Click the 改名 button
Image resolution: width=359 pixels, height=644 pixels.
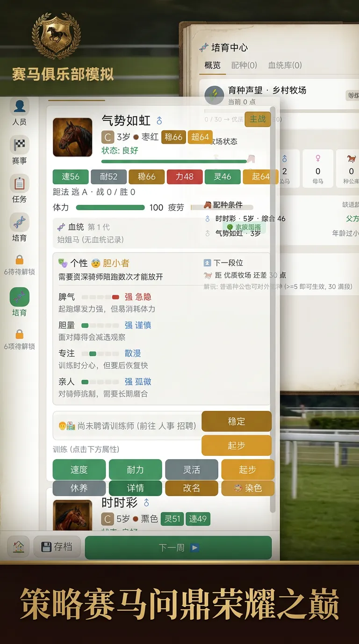tap(192, 488)
